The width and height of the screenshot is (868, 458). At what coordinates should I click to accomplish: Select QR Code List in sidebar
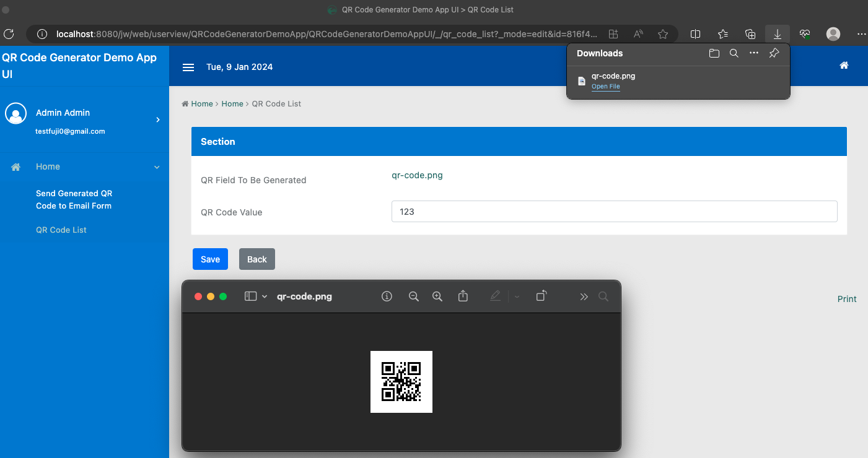[61, 230]
